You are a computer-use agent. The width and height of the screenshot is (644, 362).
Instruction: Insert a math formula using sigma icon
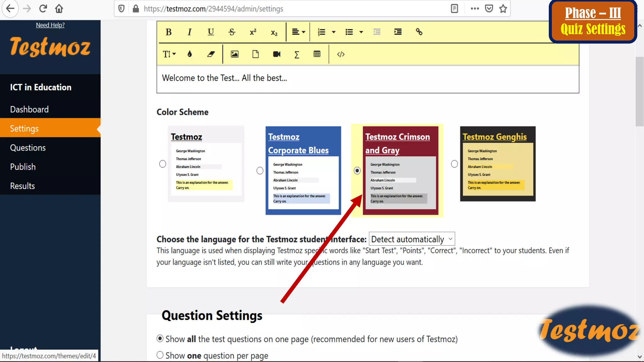[297, 54]
